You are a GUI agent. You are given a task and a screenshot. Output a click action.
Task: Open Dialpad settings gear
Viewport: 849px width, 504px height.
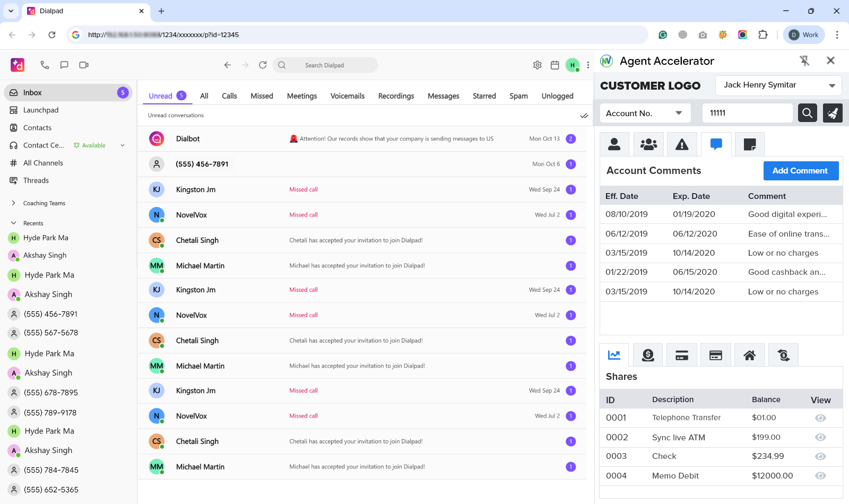click(x=538, y=65)
